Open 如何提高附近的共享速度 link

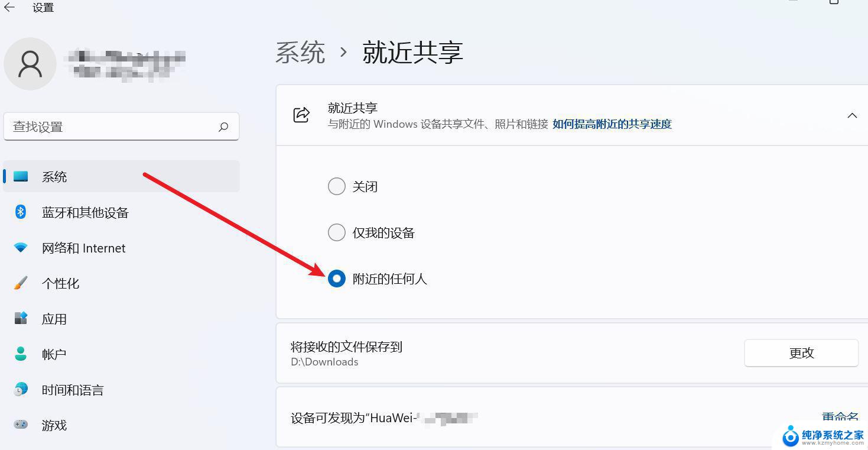612,124
